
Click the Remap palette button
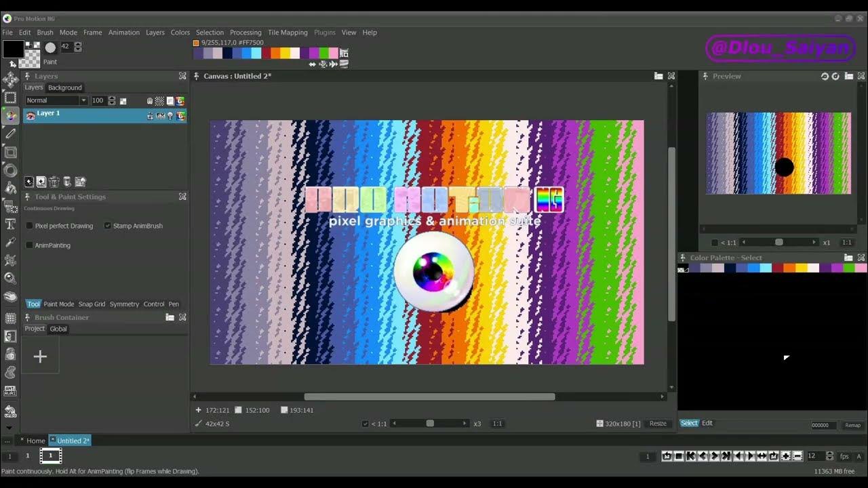point(852,426)
